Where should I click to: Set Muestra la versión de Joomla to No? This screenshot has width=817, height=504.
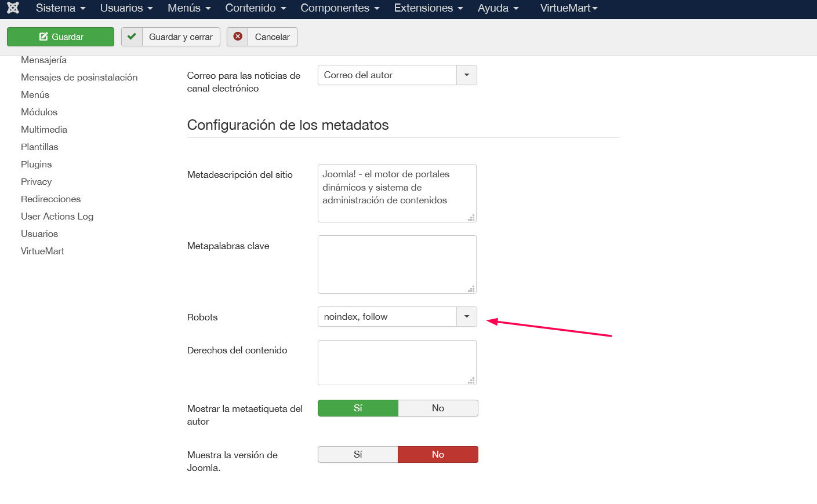tap(438, 454)
